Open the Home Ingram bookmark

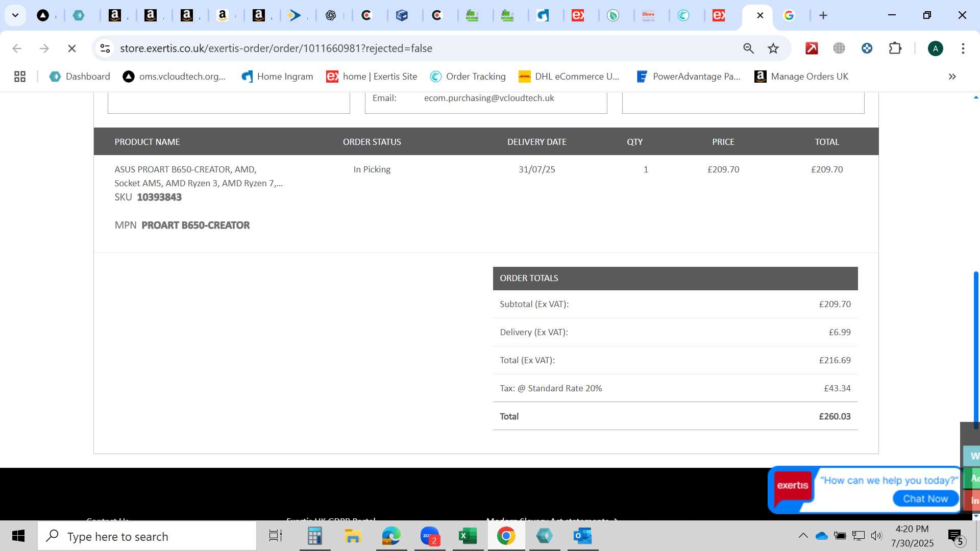[277, 77]
